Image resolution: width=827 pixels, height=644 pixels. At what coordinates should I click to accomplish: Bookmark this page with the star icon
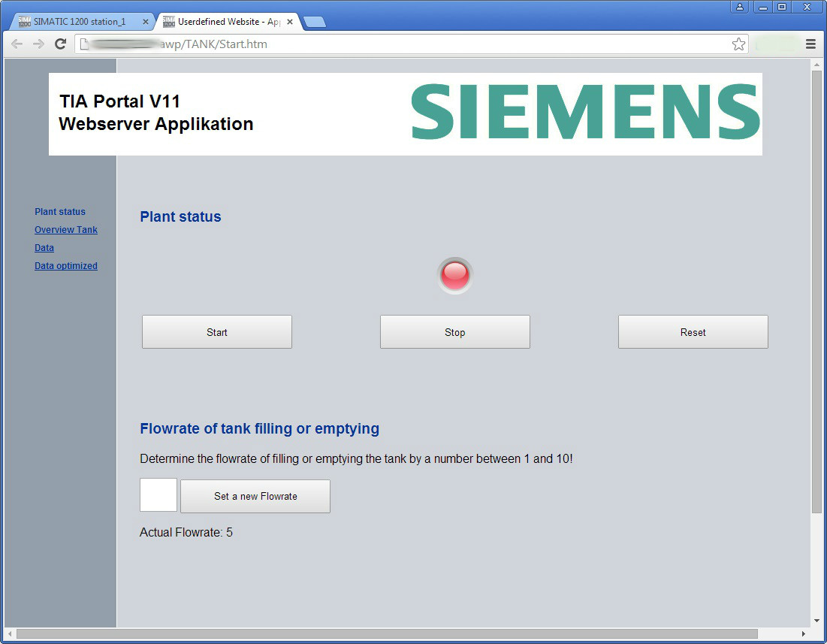738,44
